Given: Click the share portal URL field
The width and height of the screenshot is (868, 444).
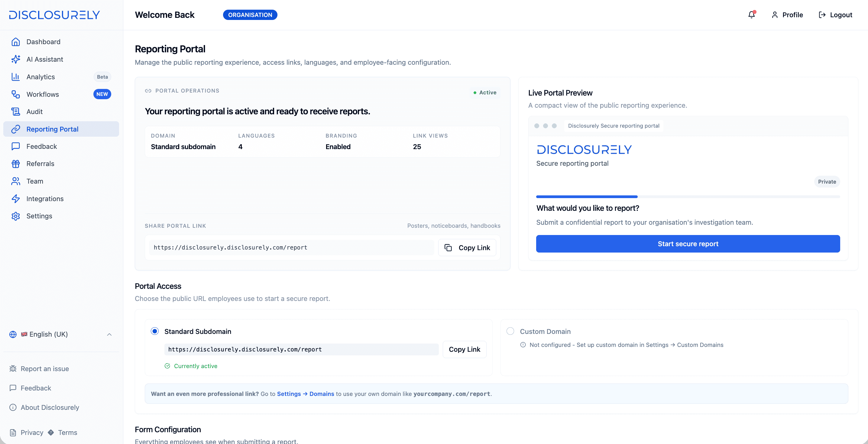Looking at the screenshot, I should (x=291, y=248).
